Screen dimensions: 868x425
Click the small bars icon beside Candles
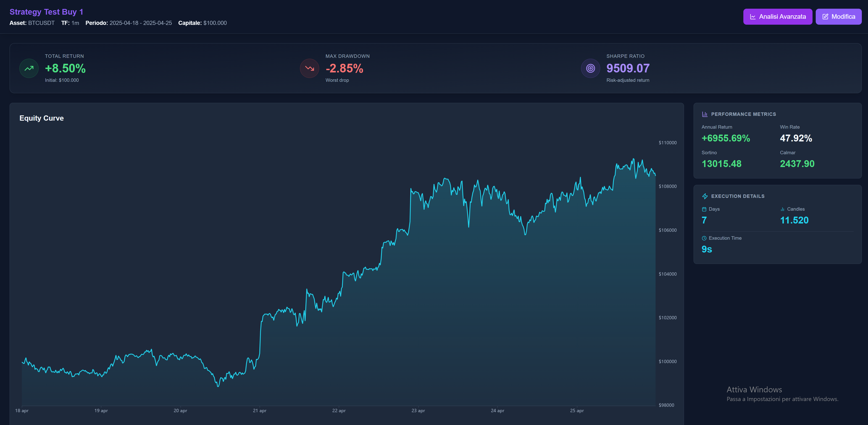782,209
